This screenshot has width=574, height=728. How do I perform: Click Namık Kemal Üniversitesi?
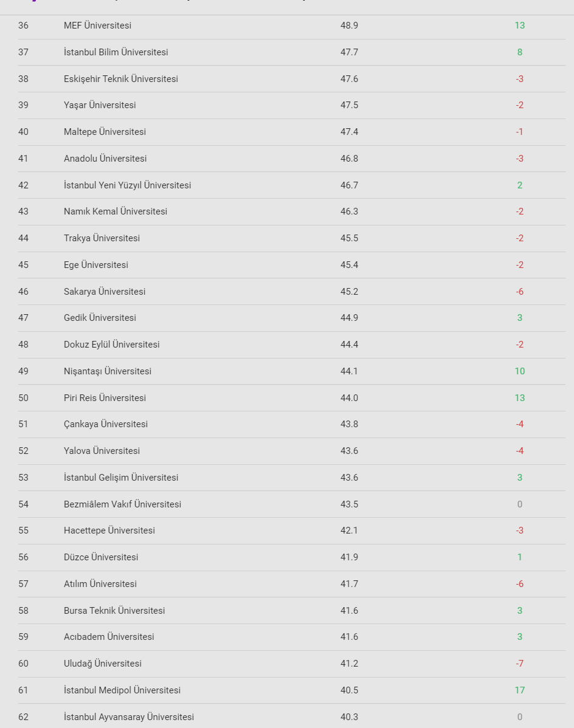pos(115,211)
